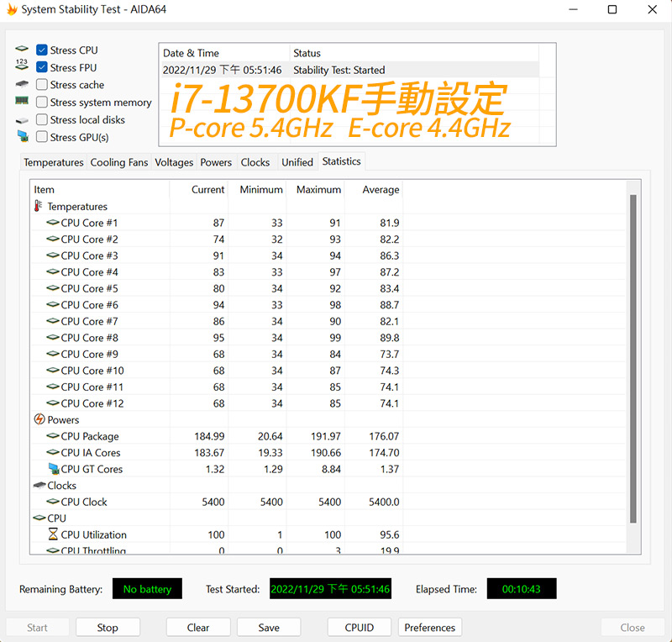Save the stability test results

pyautogui.click(x=269, y=628)
